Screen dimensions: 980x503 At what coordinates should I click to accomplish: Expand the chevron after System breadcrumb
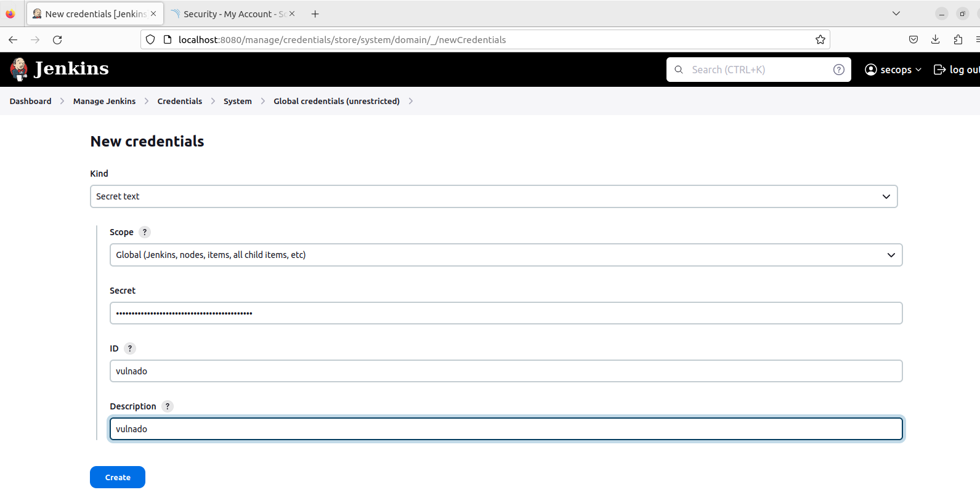point(263,101)
